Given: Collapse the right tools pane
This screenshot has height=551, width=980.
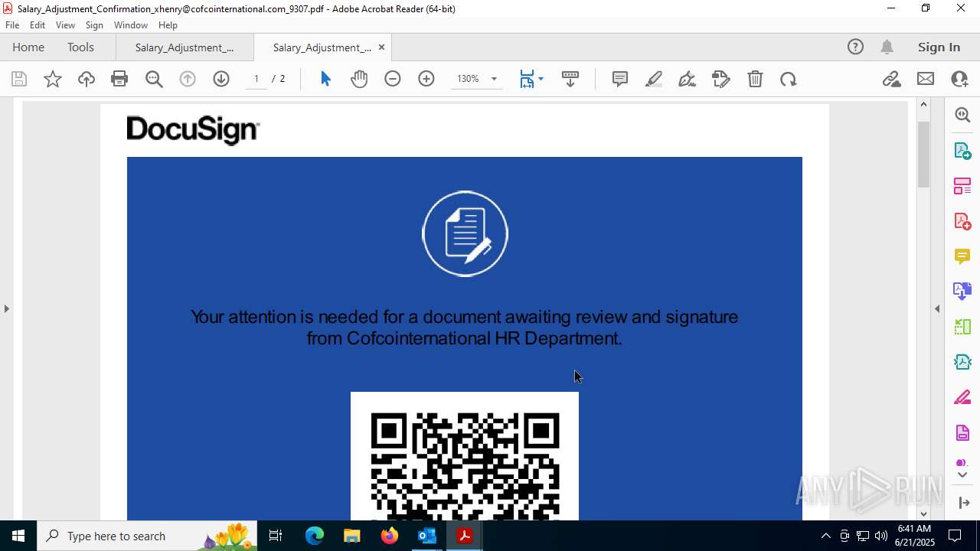Looking at the screenshot, I should pos(937,308).
